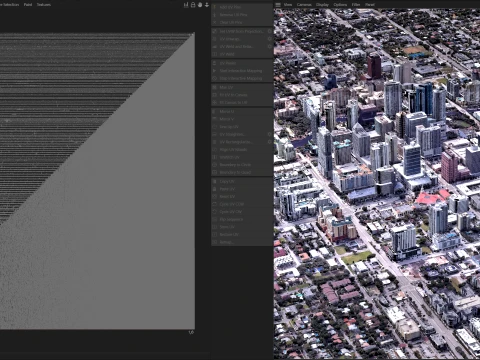Select the Reset UV entry

[242, 197]
